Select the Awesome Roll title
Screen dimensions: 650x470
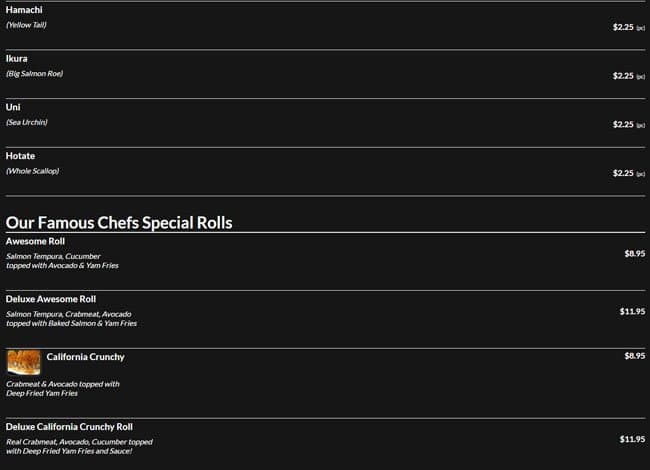click(35, 242)
